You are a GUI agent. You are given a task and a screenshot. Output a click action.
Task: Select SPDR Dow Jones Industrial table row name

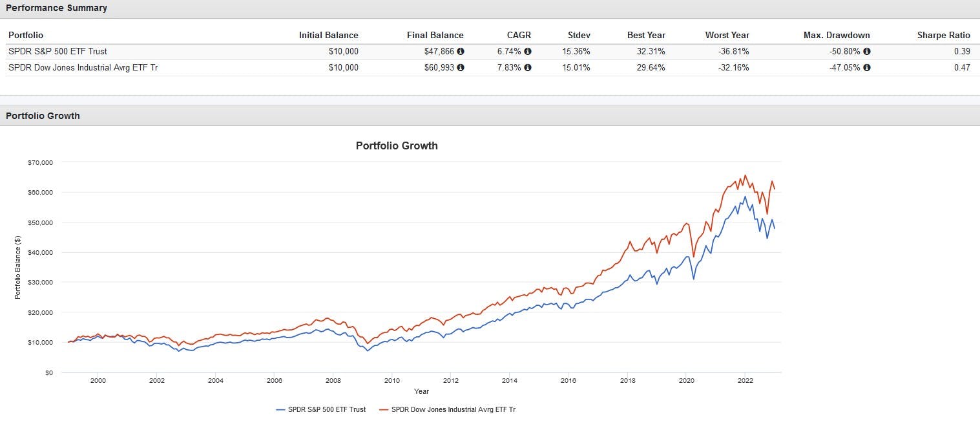(x=83, y=67)
